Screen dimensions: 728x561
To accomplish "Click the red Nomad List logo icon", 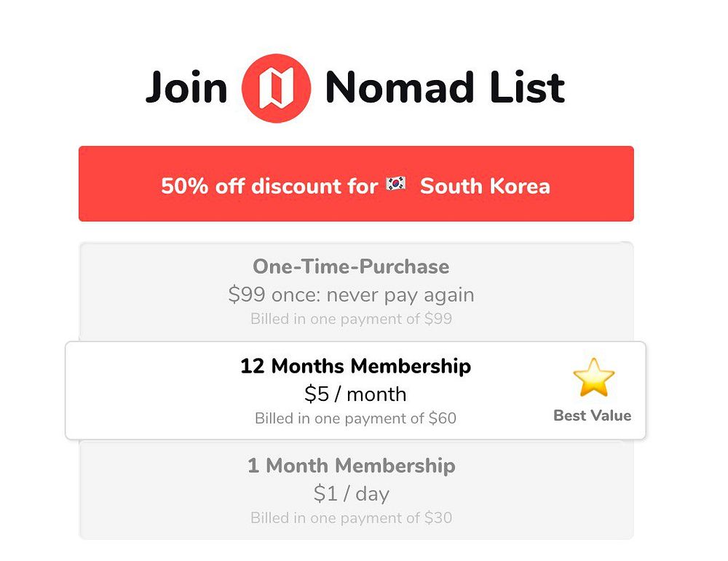I will [276, 88].
